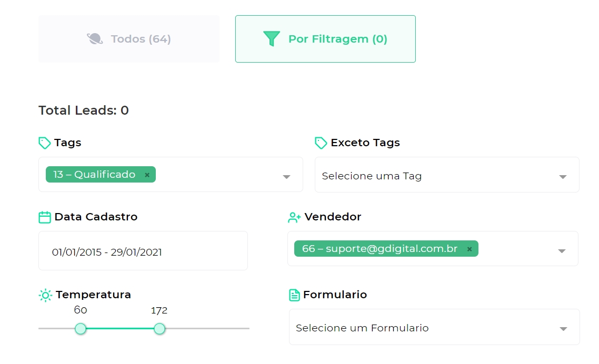Select the Por Filtragem (0) tab
This screenshot has height=364, width=599.
tap(325, 39)
